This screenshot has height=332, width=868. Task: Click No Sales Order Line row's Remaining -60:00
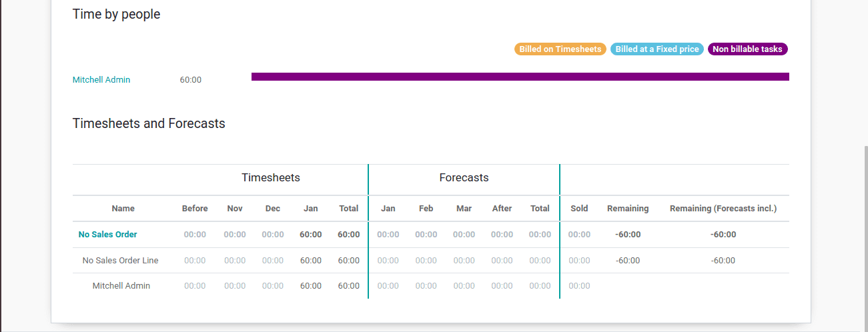(628, 261)
